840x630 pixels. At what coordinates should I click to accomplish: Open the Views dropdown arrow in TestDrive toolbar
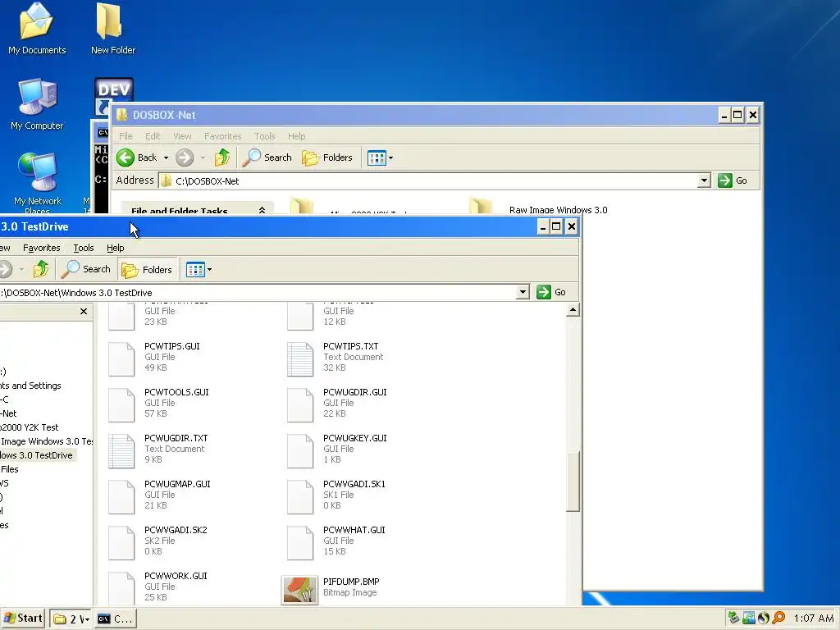(x=209, y=269)
